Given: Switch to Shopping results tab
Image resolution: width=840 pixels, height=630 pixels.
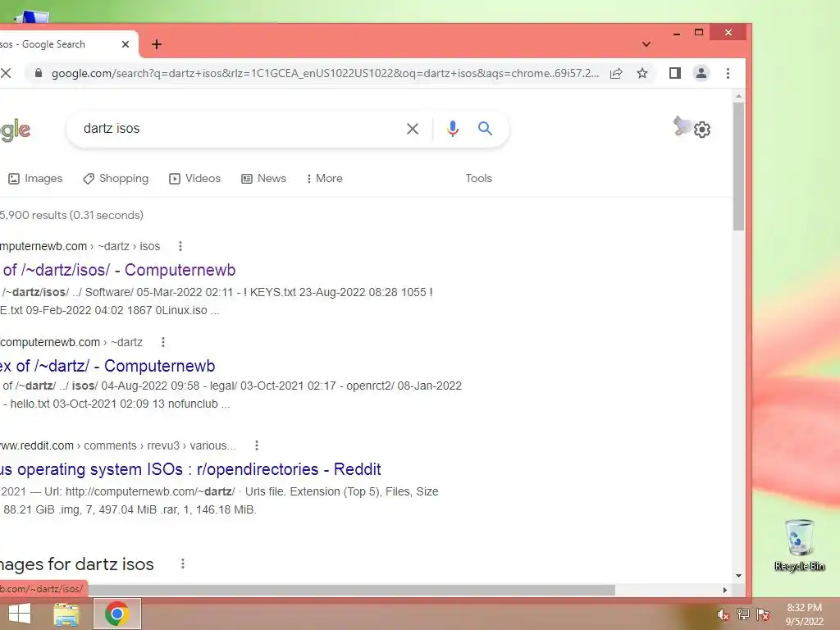Looking at the screenshot, I should pyautogui.click(x=116, y=178).
